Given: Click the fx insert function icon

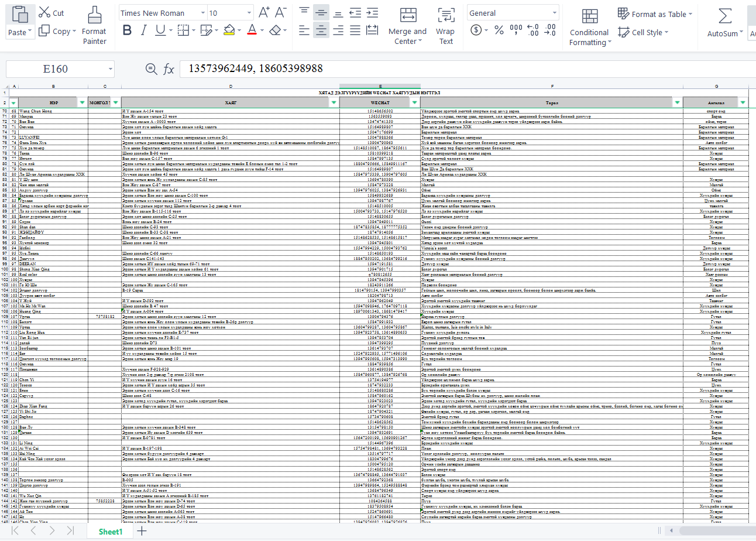Looking at the screenshot, I should (169, 69).
